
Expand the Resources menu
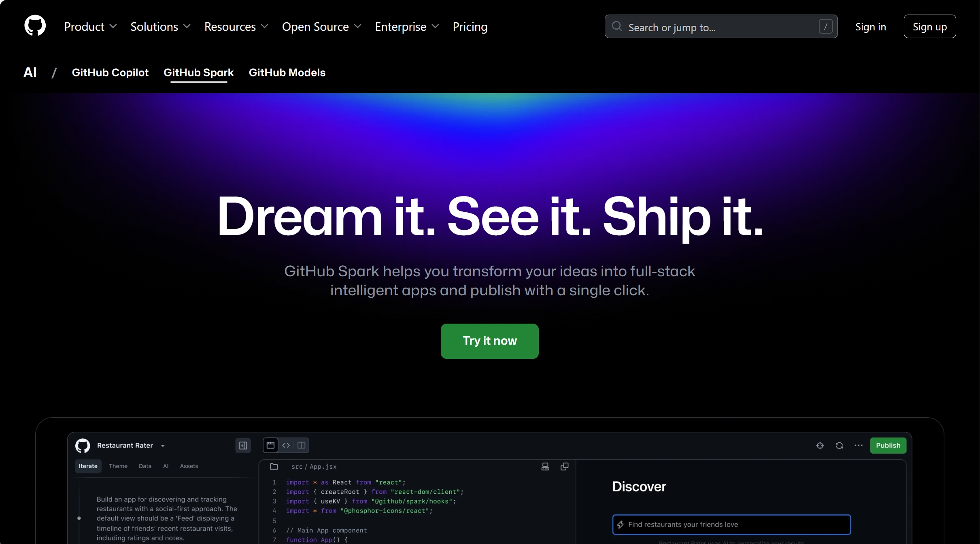236,27
